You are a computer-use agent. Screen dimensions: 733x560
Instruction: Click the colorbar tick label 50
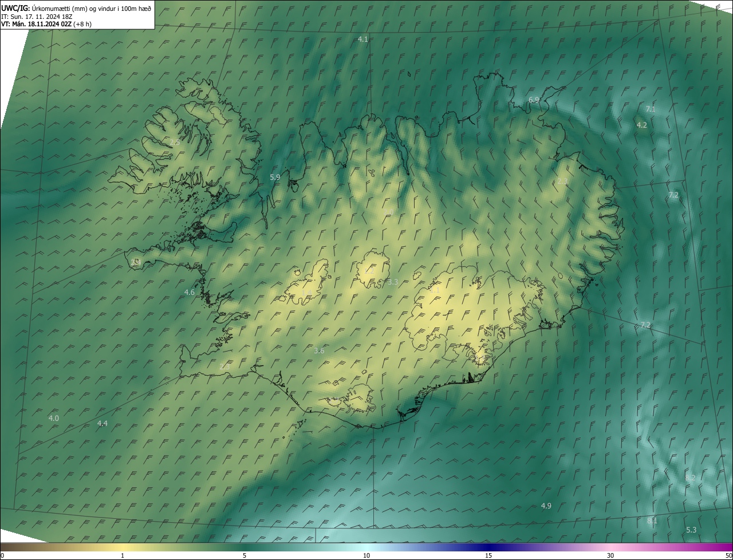pos(728,555)
